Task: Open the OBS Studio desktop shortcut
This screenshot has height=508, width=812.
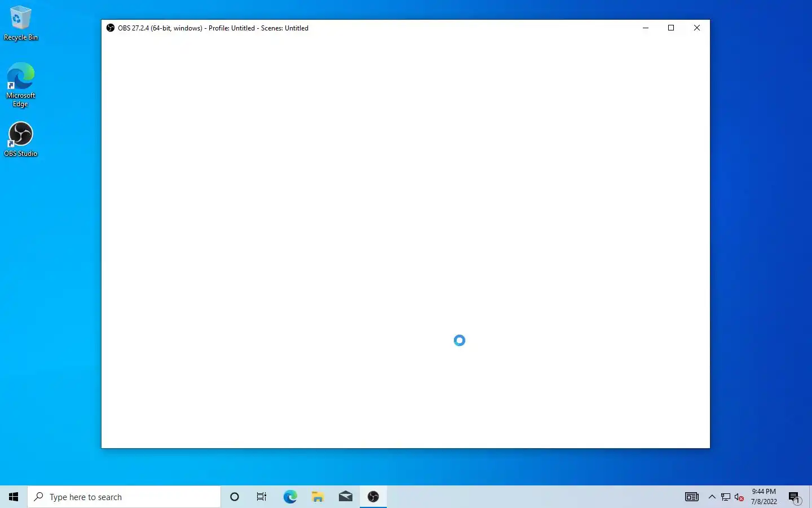Action: click(20, 139)
